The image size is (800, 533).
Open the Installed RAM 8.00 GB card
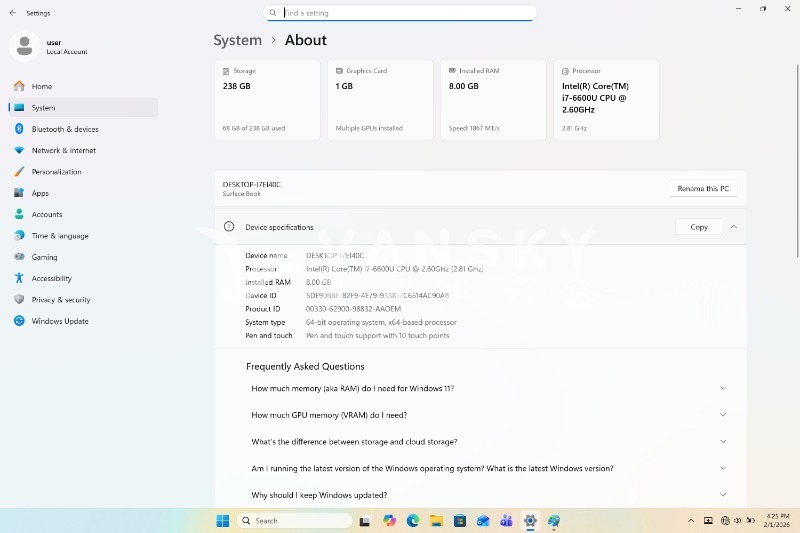(493, 100)
